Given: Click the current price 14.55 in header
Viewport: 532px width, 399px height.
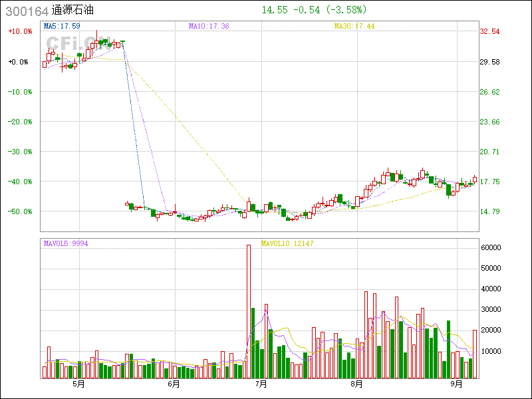Looking at the screenshot, I should tap(275, 10).
